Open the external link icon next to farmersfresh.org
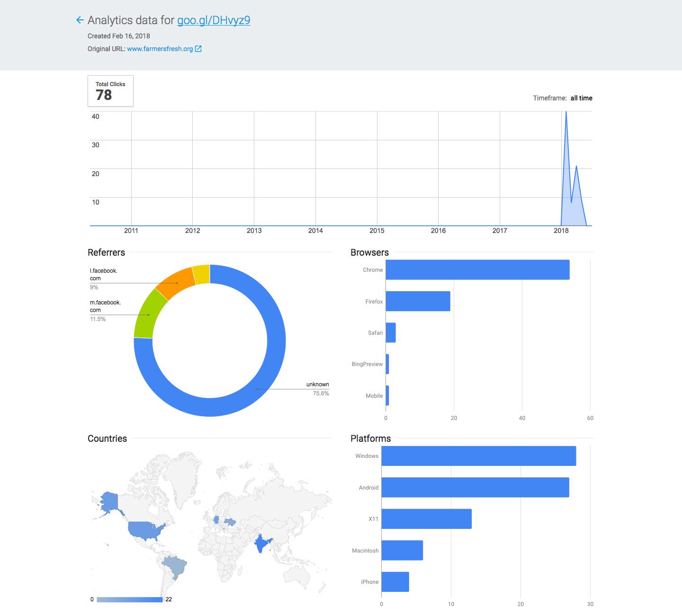Screen dimensions: 682x616 click(x=198, y=48)
